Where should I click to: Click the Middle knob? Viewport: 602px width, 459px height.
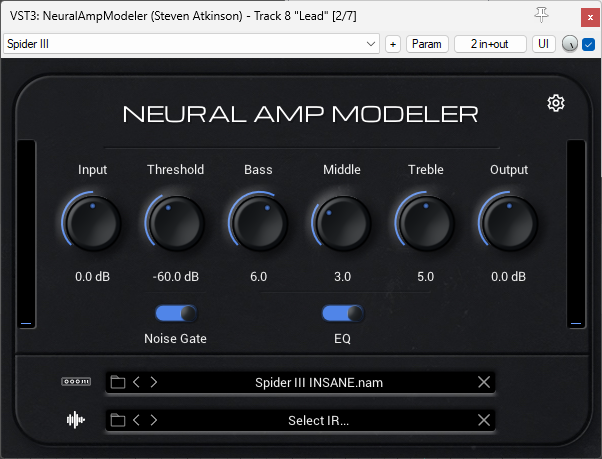(342, 223)
